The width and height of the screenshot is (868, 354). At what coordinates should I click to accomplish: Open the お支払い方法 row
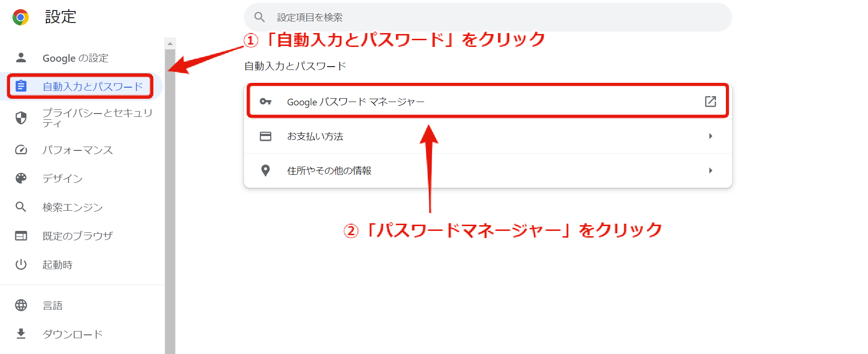click(x=488, y=137)
